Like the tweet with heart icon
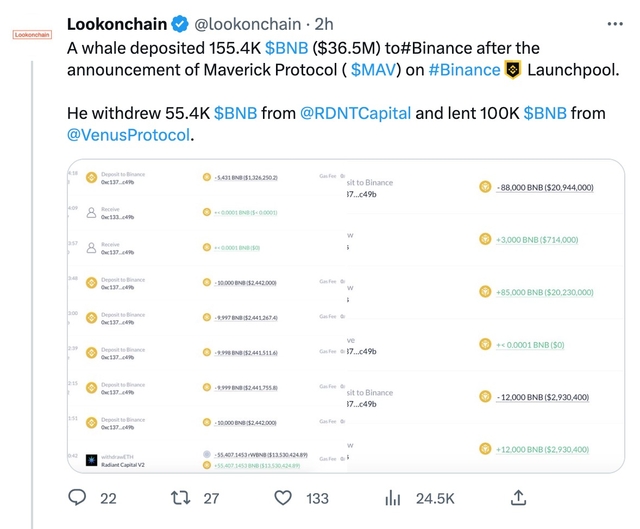Screen dimensions: 640x529 283,497
